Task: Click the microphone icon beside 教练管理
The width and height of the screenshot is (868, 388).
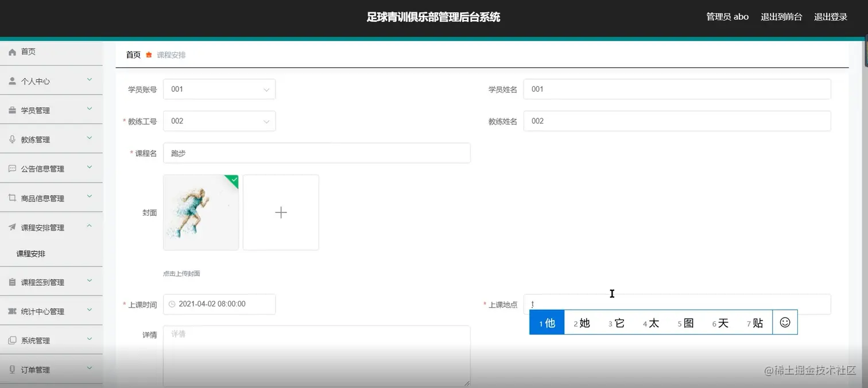Action: click(12, 139)
